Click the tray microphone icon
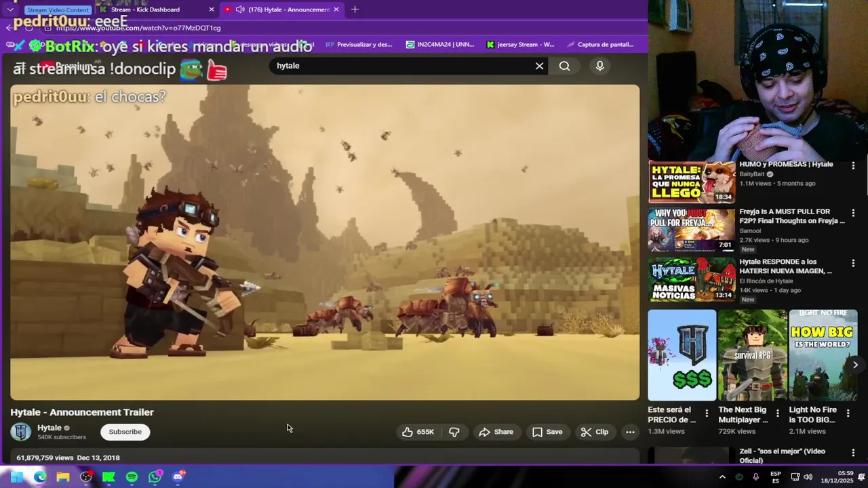This screenshot has height=488, width=868. (755, 477)
